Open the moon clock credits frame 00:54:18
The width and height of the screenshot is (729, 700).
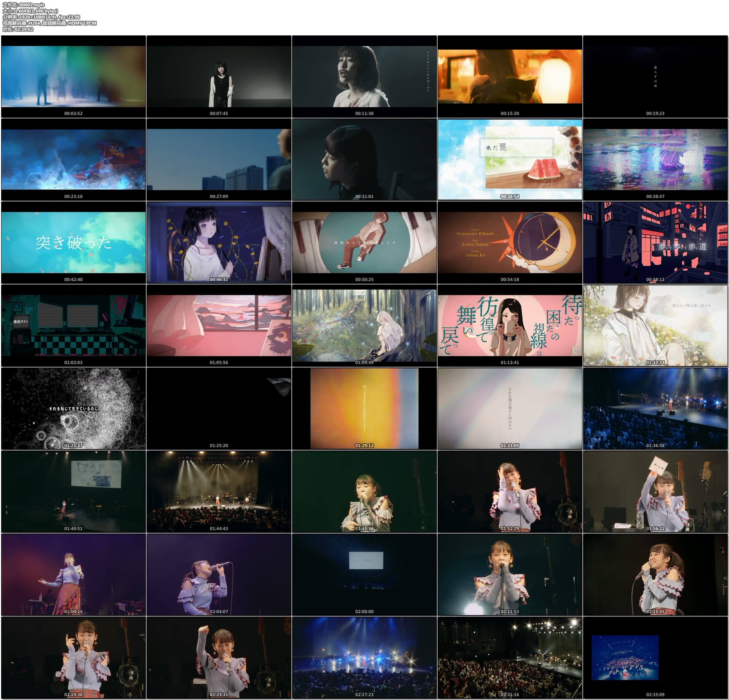coord(510,242)
